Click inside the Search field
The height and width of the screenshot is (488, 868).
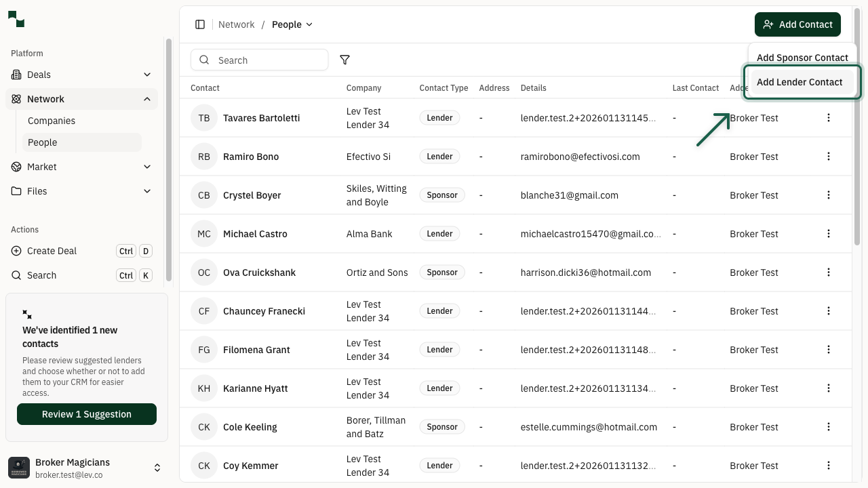(x=259, y=60)
